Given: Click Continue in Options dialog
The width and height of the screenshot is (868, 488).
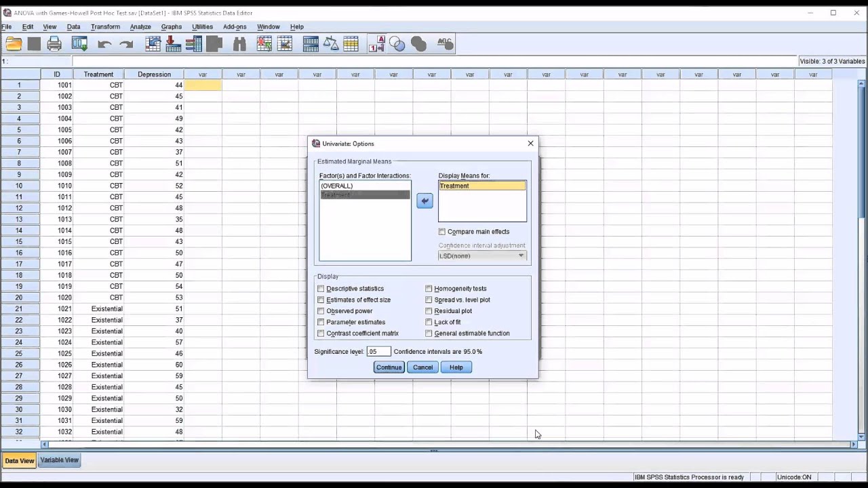Looking at the screenshot, I should [389, 367].
